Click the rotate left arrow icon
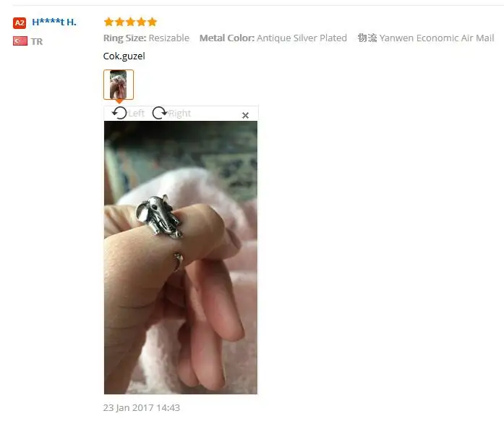This screenshot has width=504, height=424. tap(119, 113)
